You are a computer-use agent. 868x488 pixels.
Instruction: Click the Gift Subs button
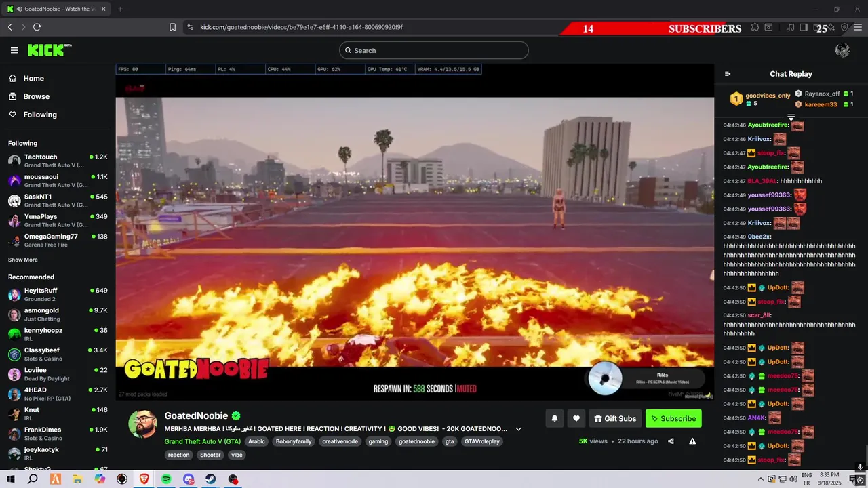[615, 419]
